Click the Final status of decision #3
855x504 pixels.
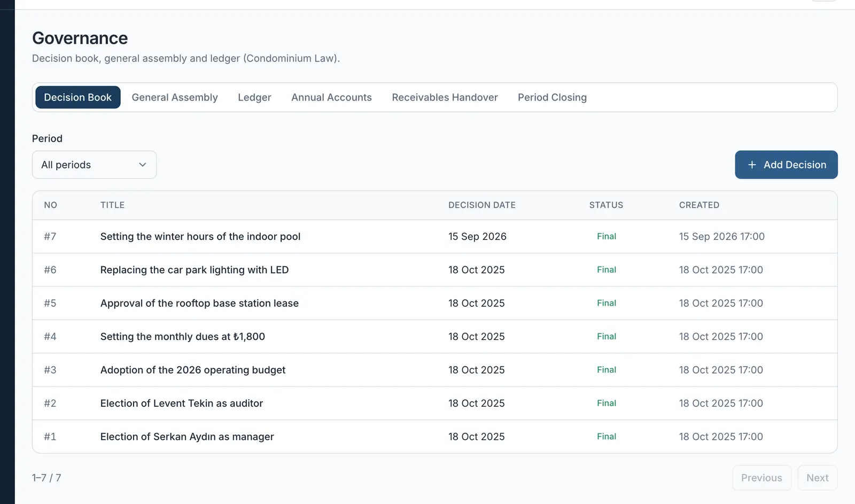607,370
